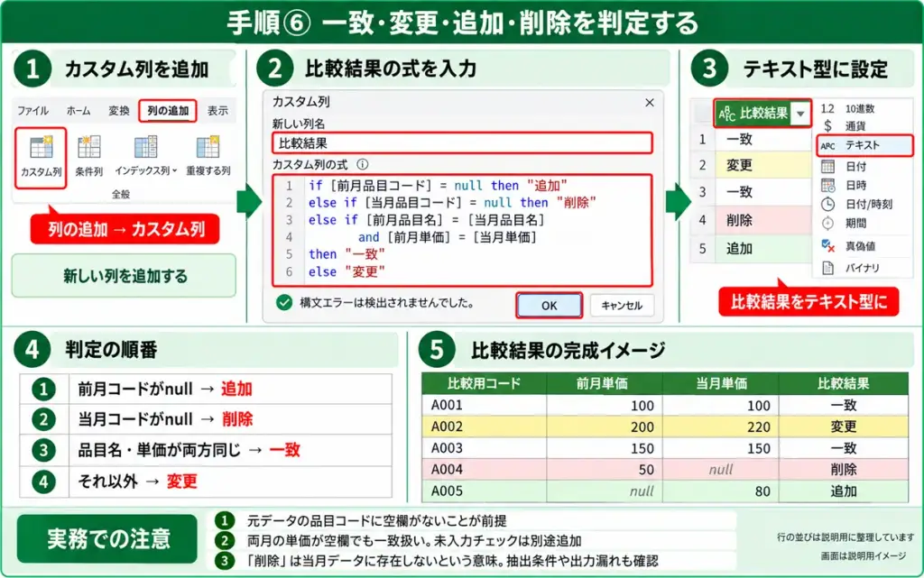Click the dollar currency icon

click(827, 126)
